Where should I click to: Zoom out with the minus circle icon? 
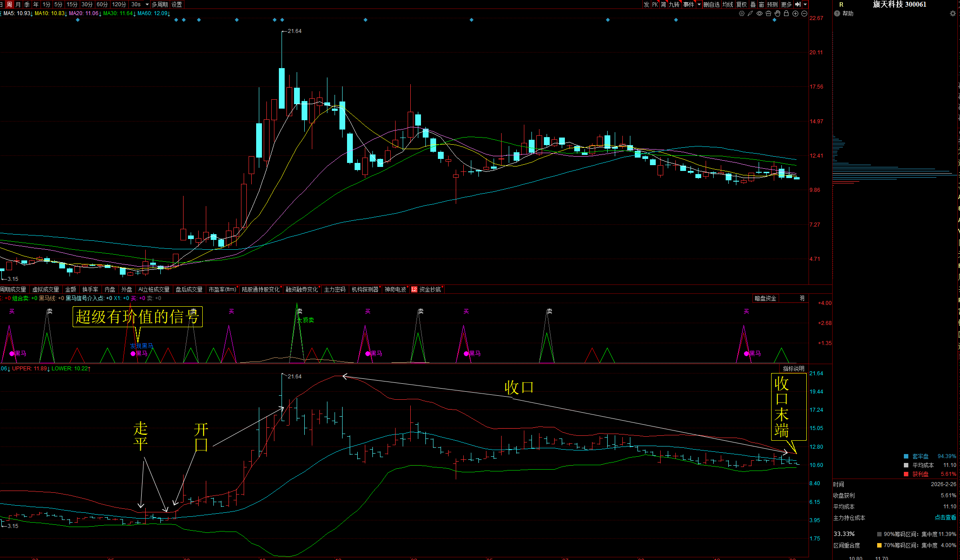(804, 13)
